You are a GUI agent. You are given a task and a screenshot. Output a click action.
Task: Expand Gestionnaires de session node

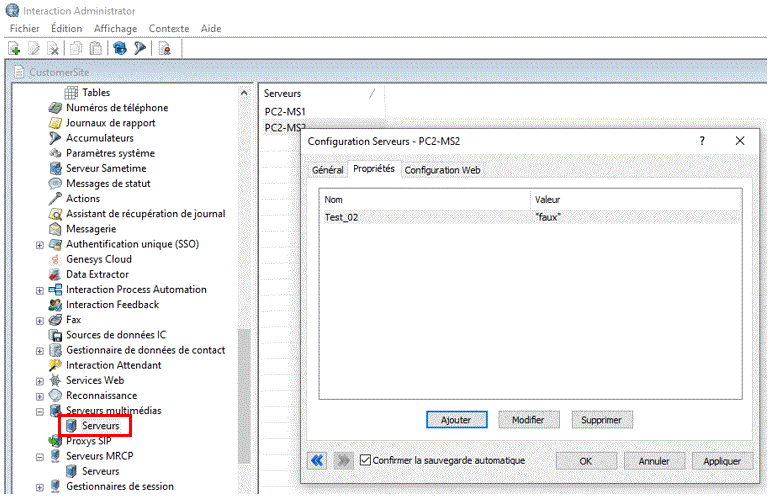tap(39, 487)
